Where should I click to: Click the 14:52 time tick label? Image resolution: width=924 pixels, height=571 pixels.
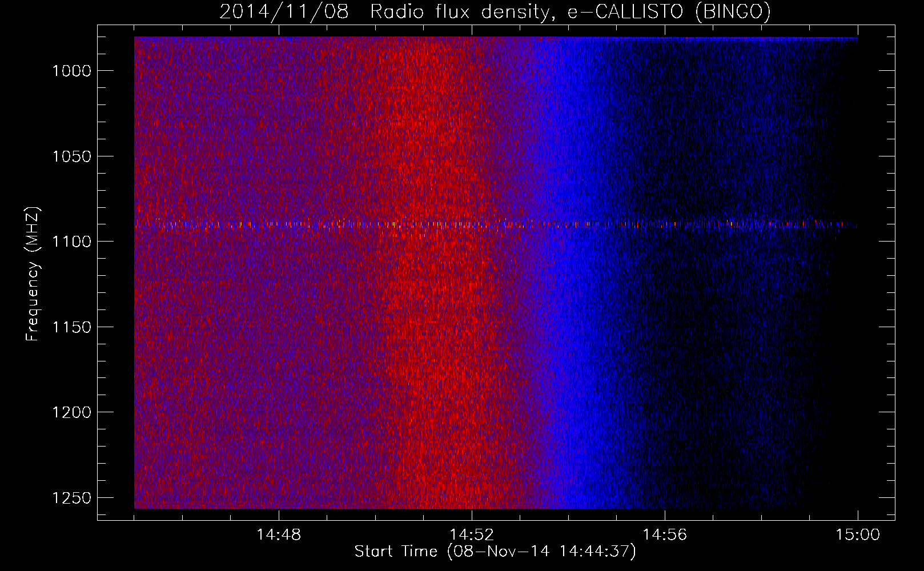coord(472,535)
